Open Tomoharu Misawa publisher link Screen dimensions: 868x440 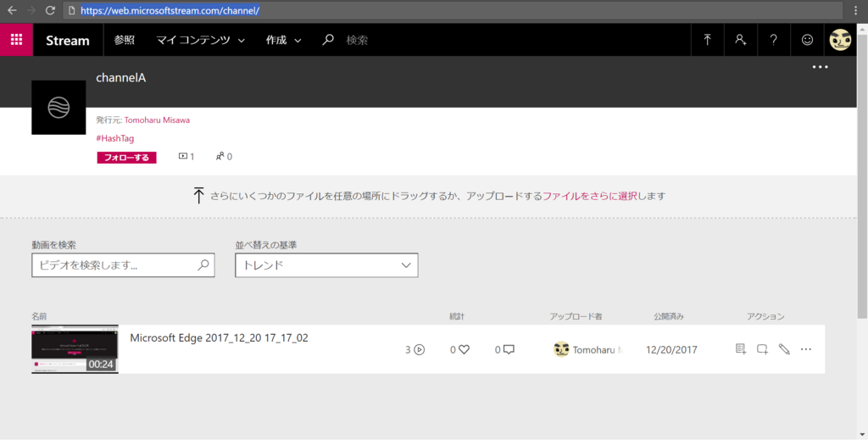coord(157,120)
